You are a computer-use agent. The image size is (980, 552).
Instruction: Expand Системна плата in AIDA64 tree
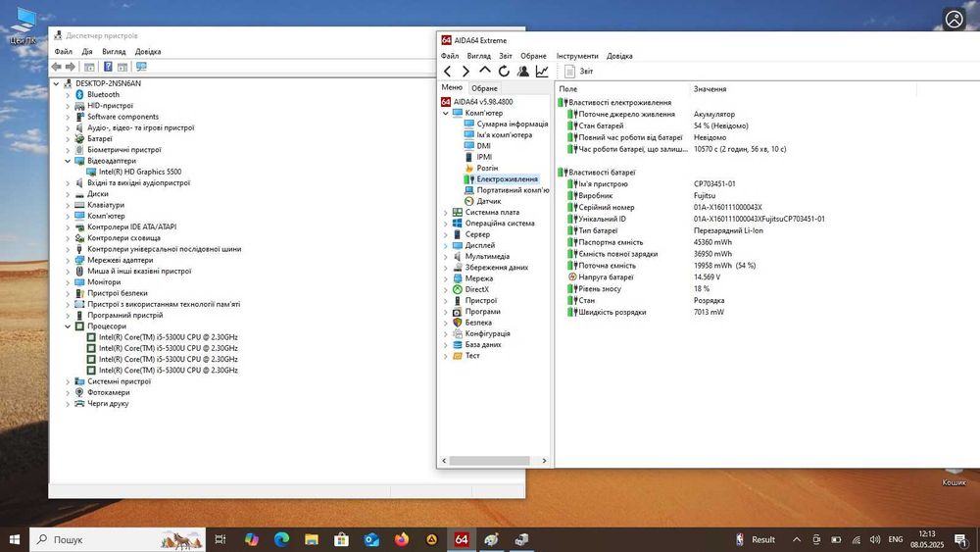click(446, 213)
